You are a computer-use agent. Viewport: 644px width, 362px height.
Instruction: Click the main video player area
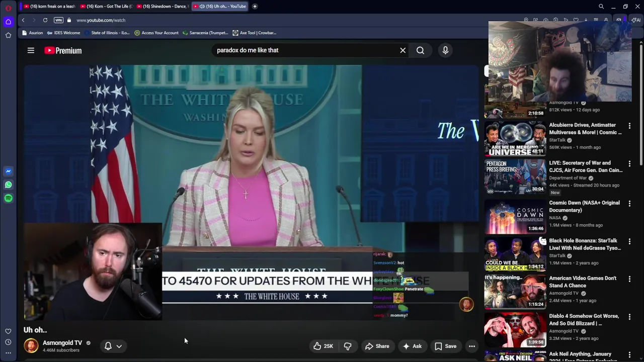tap(251, 193)
